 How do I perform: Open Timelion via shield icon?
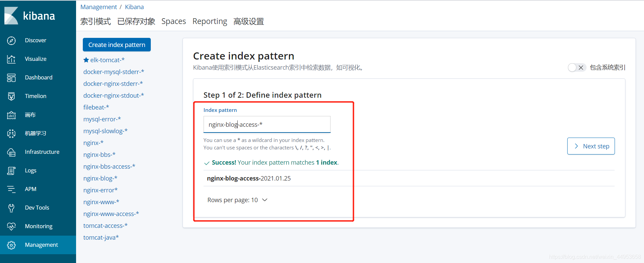point(11,96)
